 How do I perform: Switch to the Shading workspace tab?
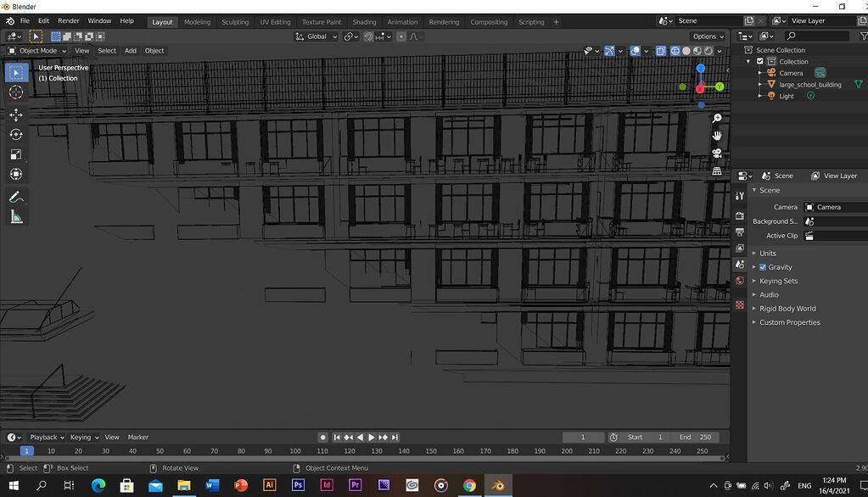click(x=364, y=22)
